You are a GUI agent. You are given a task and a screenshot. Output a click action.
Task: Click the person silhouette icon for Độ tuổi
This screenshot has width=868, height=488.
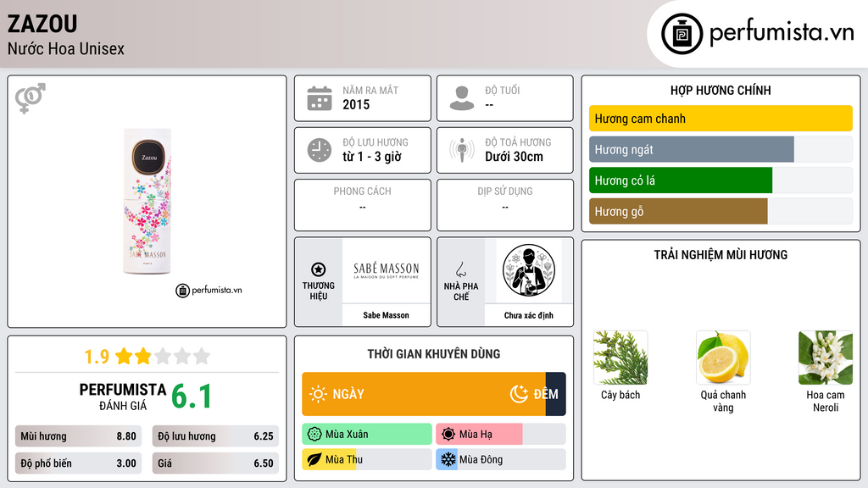pyautogui.click(x=462, y=98)
